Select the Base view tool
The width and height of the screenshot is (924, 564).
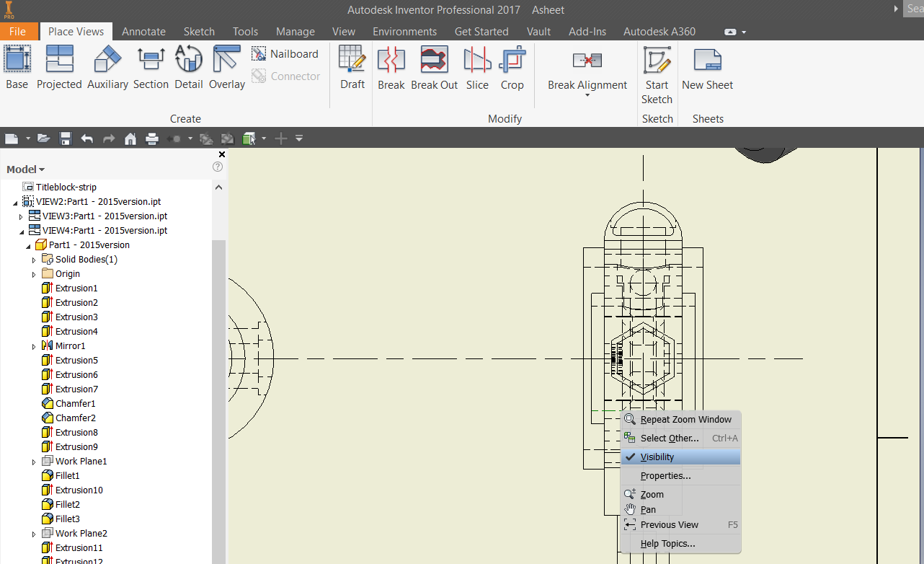(x=17, y=68)
